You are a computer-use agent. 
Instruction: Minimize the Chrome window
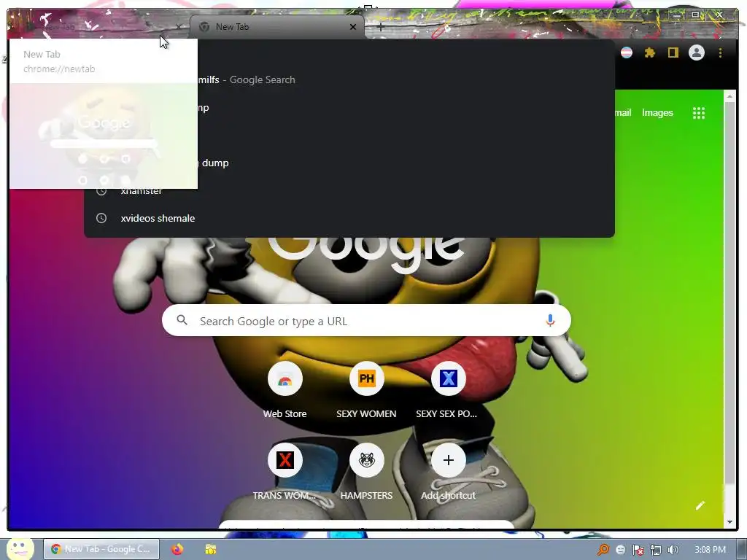click(677, 15)
